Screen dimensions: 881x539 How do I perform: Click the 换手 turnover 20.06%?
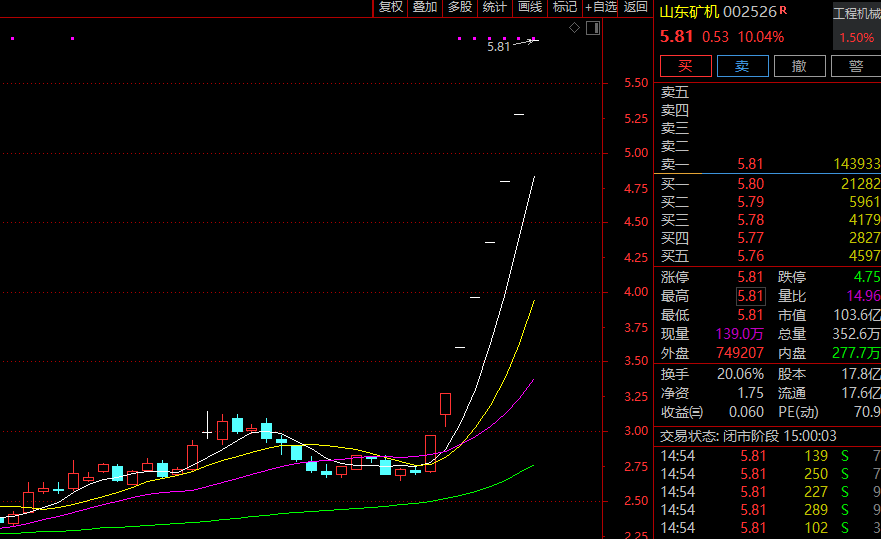click(x=741, y=374)
